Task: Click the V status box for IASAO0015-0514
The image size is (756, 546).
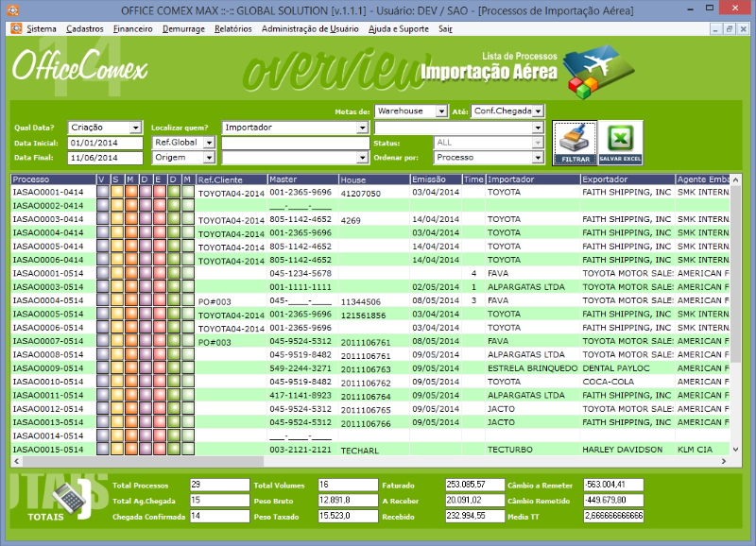Action: coord(103,449)
